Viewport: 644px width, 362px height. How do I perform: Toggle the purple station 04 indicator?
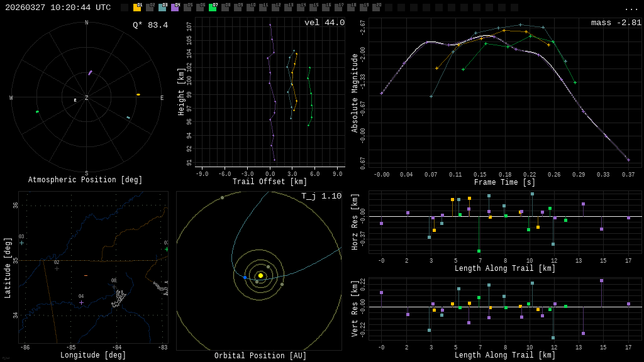click(x=175, y=8)
